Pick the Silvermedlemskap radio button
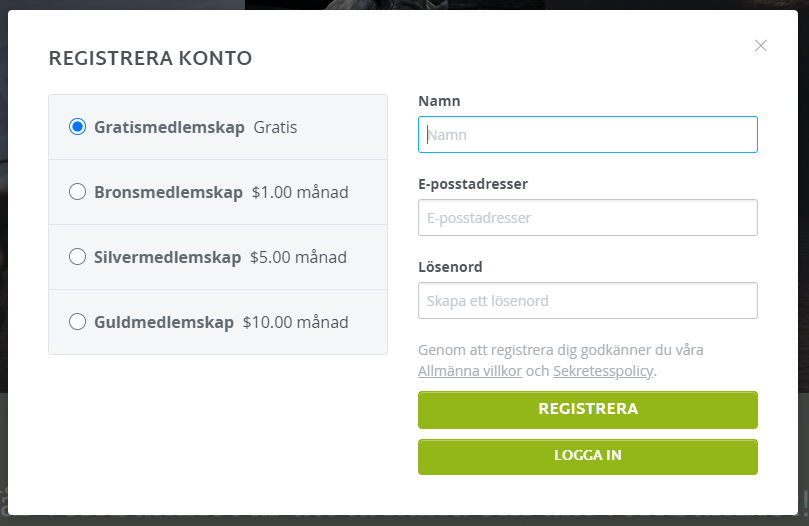The width and height of the screenshot is (809, 526). [77, 257]
